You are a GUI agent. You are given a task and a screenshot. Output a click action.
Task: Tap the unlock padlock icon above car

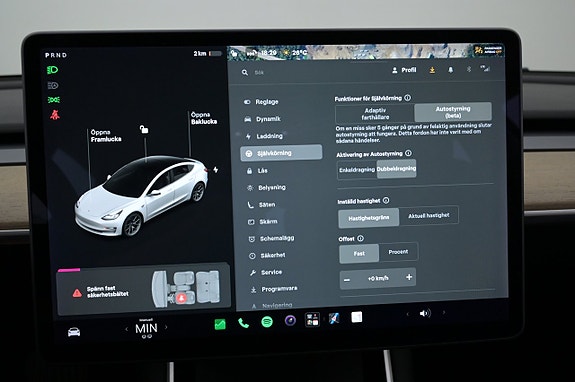pyautogui.click(x=144, y=129)
